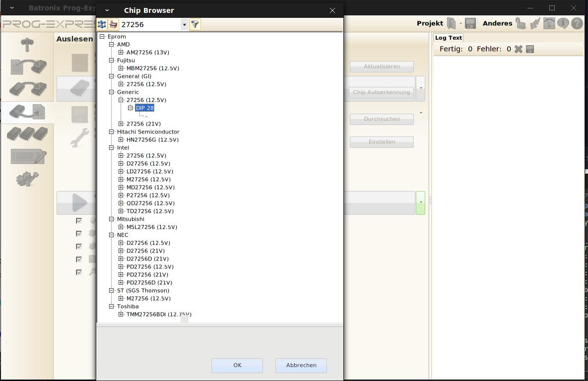This screenshot has width=588, height=381.
Task: Click the chip structure icon in Chip Browser toolbar
Action: tap(102, 24)
